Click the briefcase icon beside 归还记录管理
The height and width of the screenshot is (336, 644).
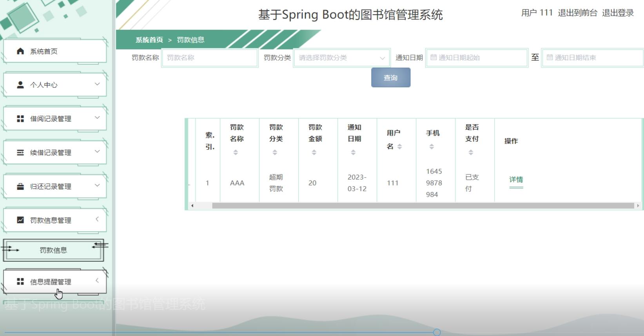[20, 186]
